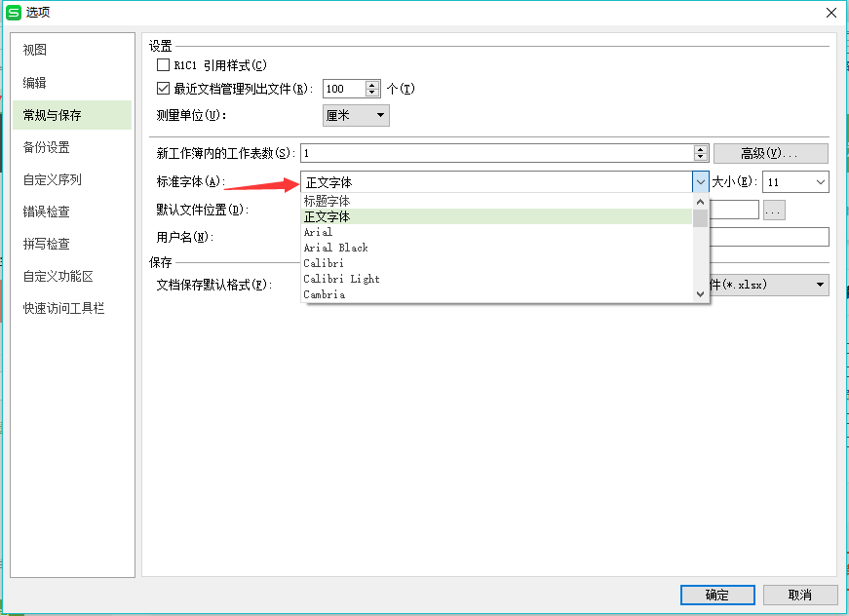Switch to the 视图 category
The image size is (849, 616).
pos(72,50)
